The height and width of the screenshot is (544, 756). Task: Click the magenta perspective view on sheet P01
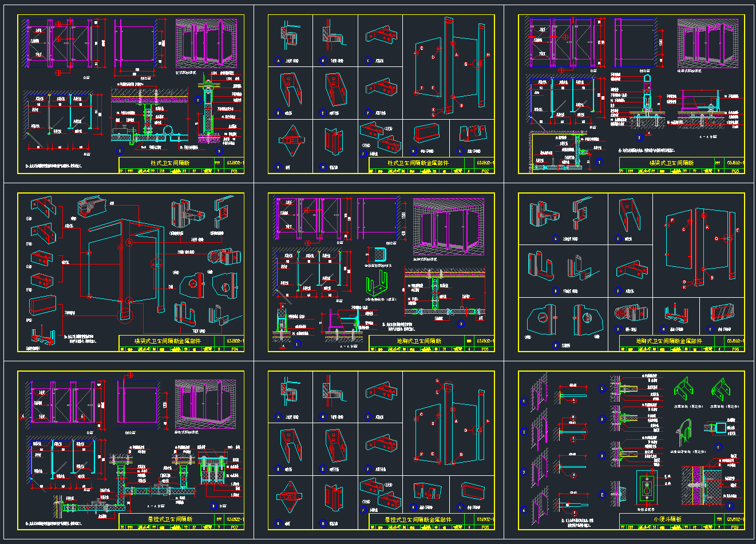click(x=207, y=43)
